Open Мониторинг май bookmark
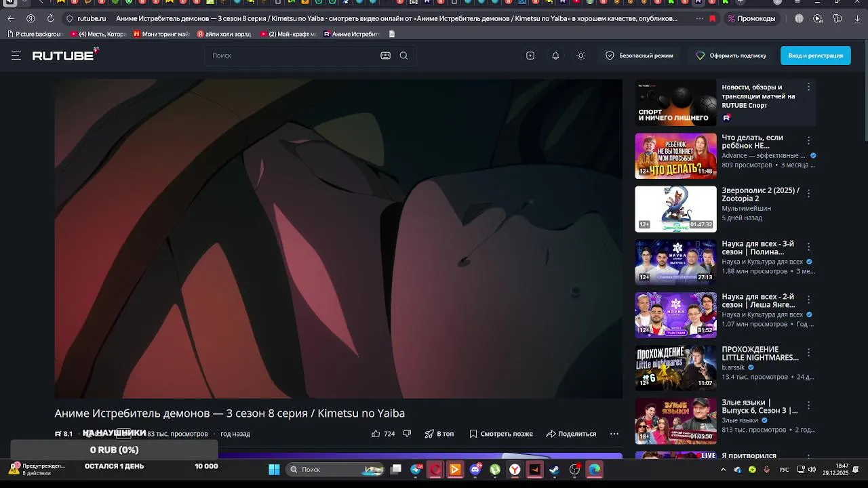 pyautogui.click(x=161, y=34)
